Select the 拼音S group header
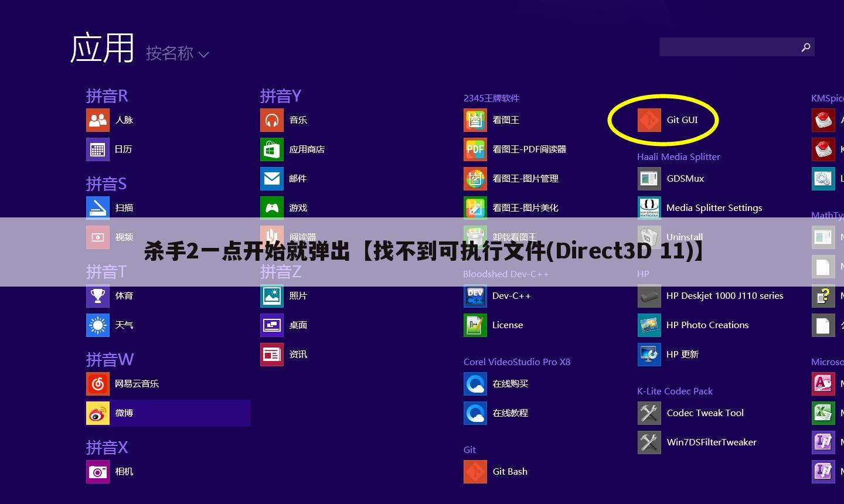 [106, 183]
